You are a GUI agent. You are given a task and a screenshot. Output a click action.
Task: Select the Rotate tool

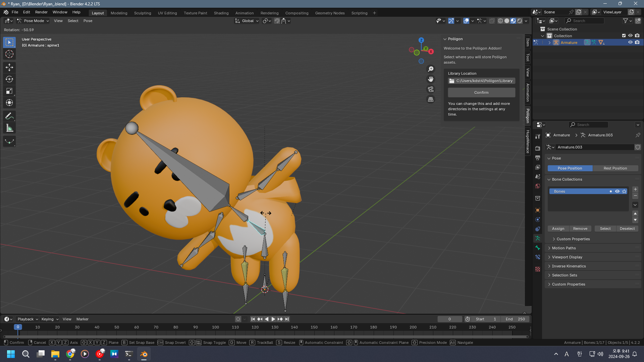pyautogui.click(x=9, y=79)
